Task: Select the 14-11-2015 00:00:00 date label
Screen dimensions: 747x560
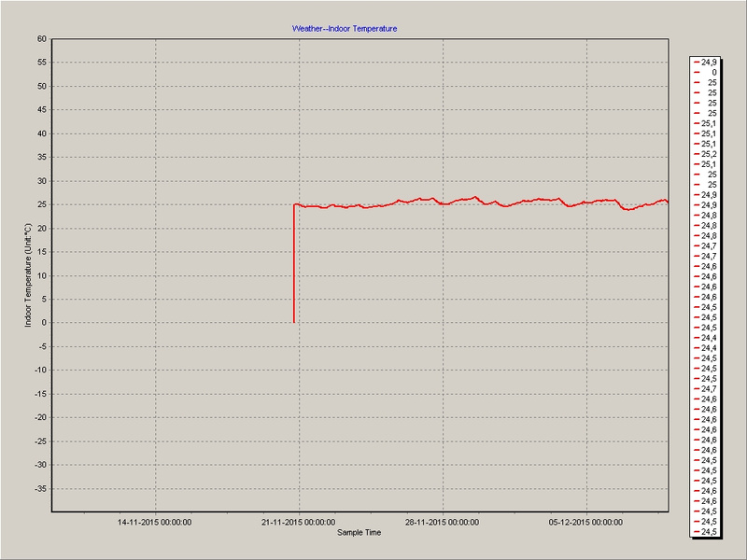Action: point(155,523)
